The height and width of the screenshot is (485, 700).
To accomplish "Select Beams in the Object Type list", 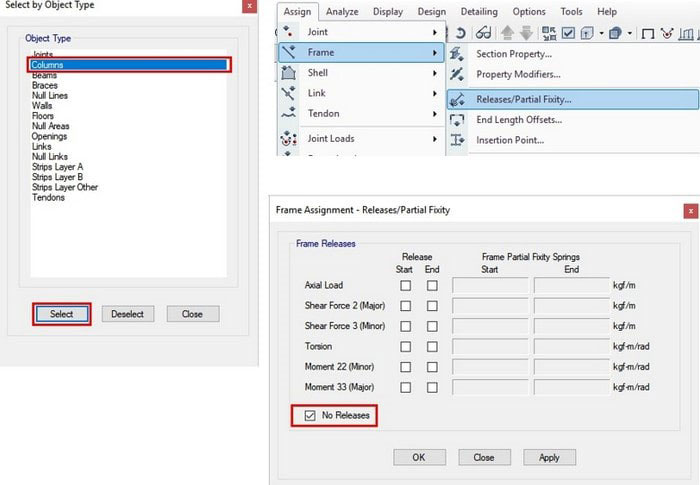I will pyautogui.click(x=44, y=75).
